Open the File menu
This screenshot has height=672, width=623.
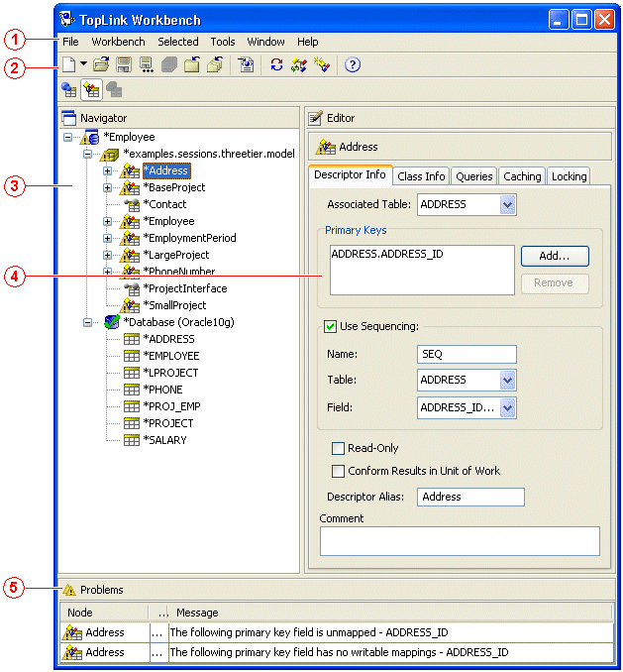click(70, 42)
